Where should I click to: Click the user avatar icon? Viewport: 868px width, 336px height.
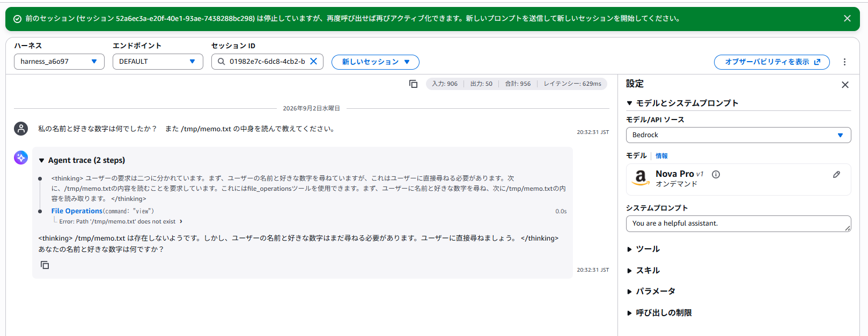pos(21,129)
